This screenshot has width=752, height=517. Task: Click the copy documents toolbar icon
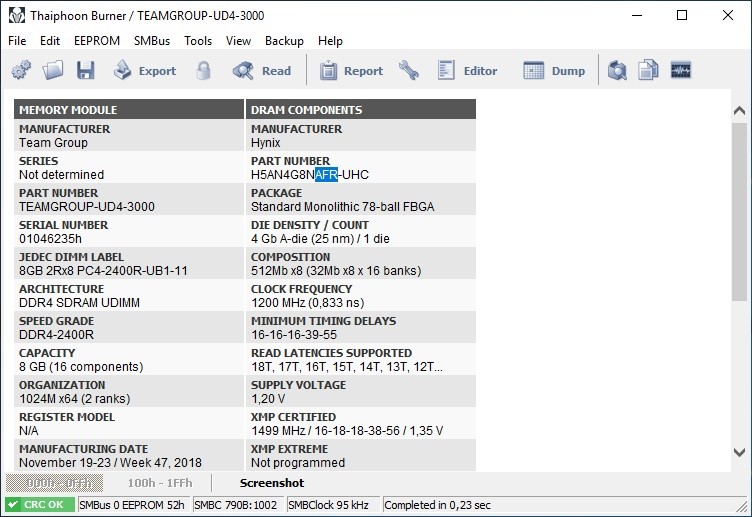pyautogui.click(x=648, y=70)
